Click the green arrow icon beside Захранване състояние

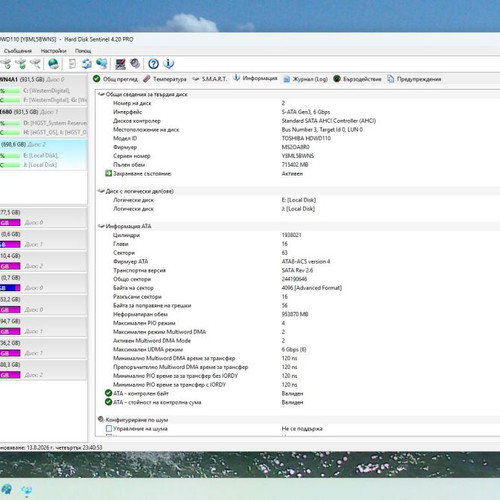[x=108, y=173]
